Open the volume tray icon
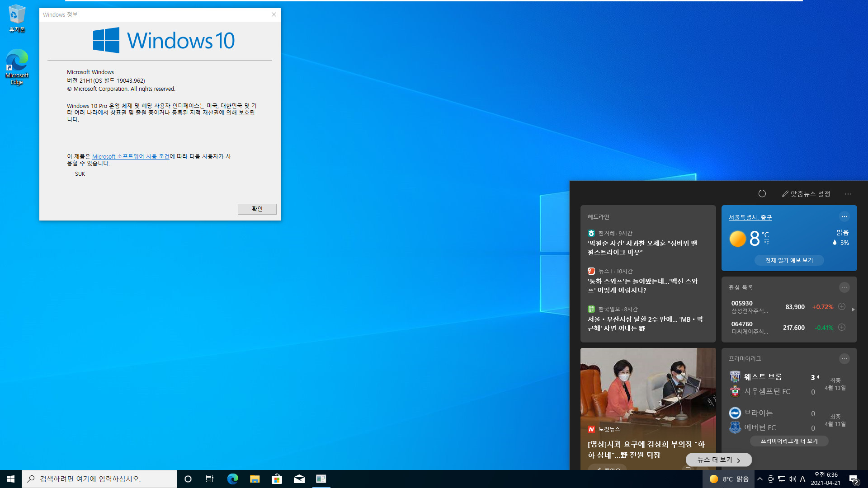Image resolution: width=868 pixels, height=488 pixels. pyautogui.click(x=793, y=479)
